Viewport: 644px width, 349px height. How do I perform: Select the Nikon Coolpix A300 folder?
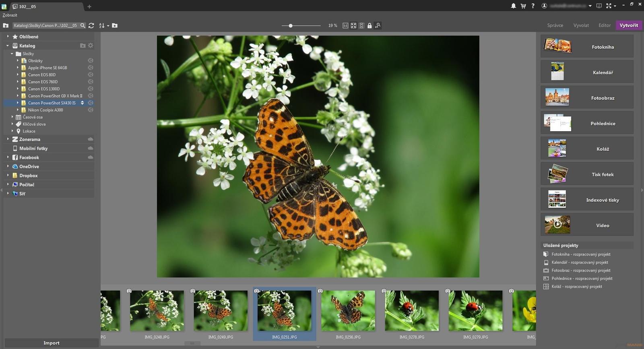coord(45,110)
